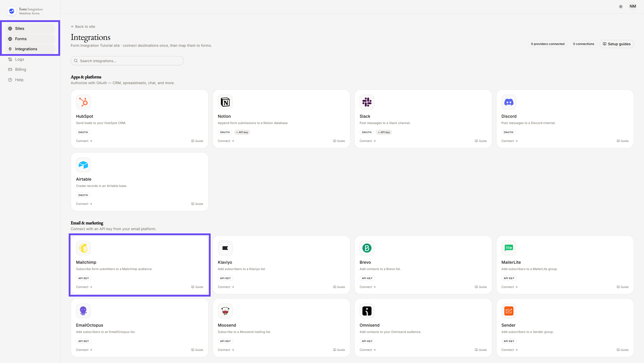The width and height of the screenshot is (644, 363).
Task: Open Help in the sidebar
Action: [30, 80]
